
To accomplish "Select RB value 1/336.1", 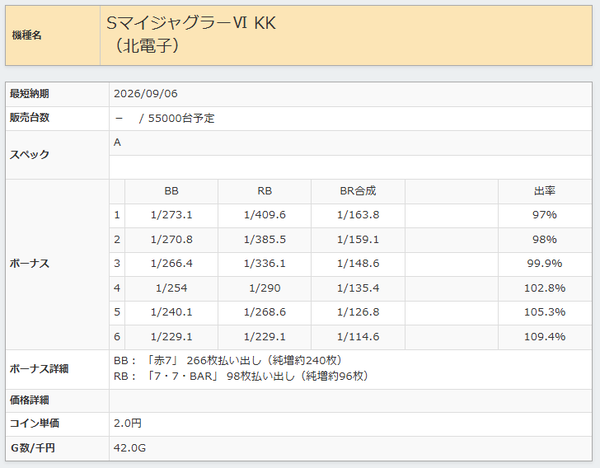I will 264,264.
